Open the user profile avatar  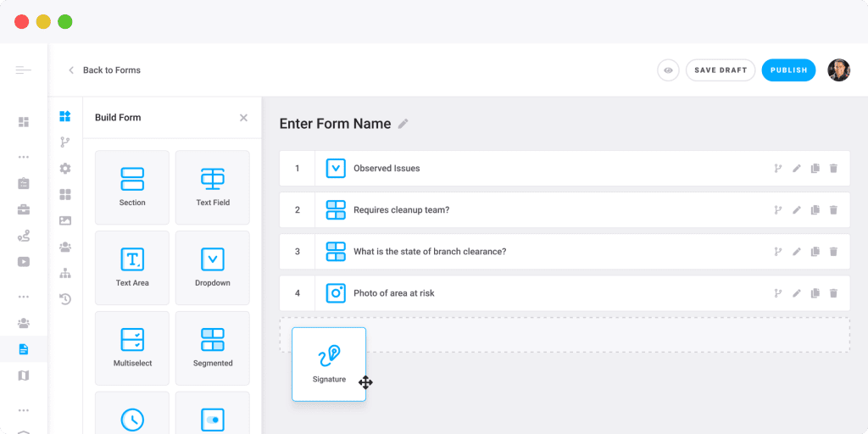coord(838,70)
